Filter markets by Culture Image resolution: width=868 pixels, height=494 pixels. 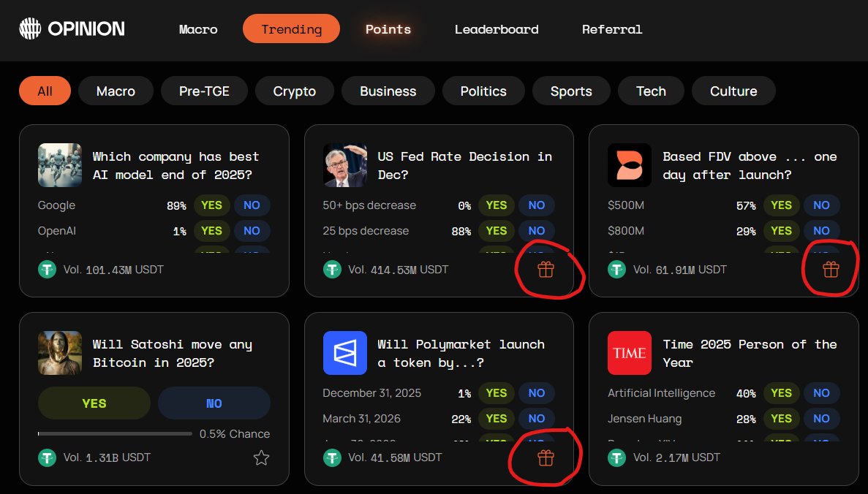point(733,91)
